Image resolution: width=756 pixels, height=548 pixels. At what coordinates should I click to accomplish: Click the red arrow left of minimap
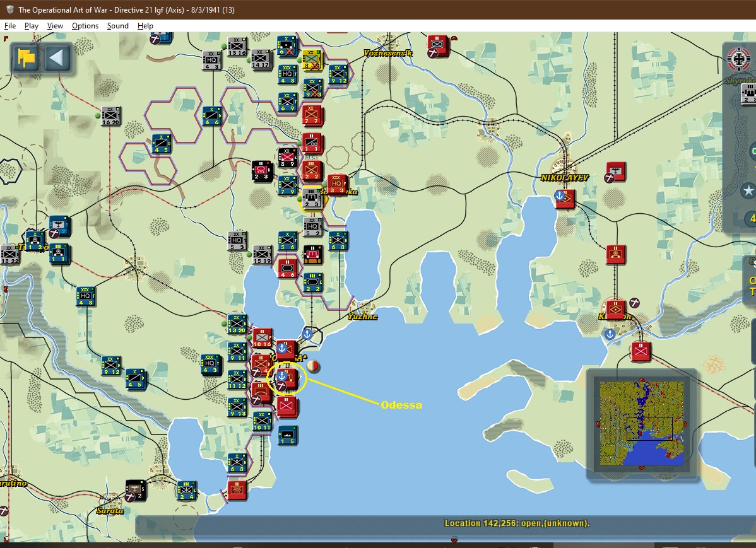[598, 424]
